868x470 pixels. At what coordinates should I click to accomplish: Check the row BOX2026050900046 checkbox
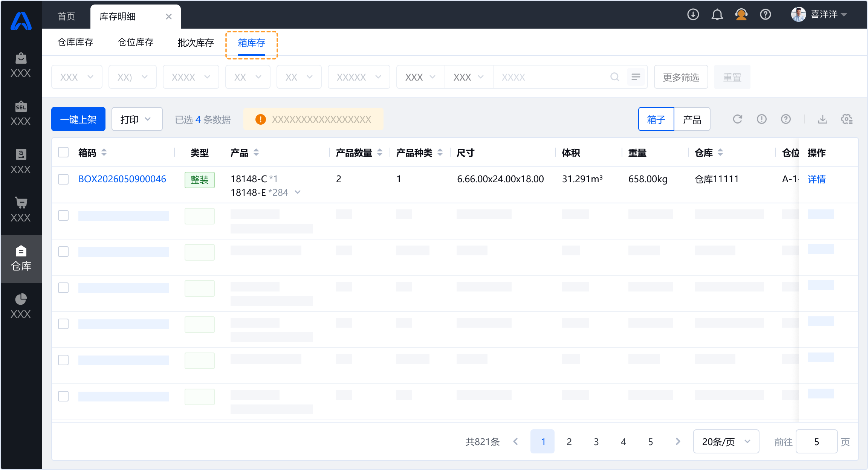pyautogui.click(x=63, y=179)
